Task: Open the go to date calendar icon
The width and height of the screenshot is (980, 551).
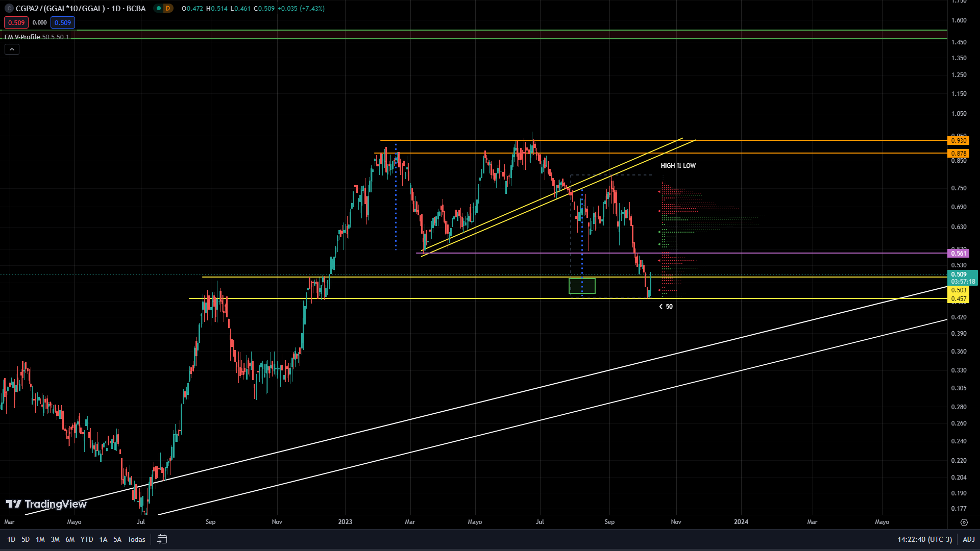Action: [162, 539]
